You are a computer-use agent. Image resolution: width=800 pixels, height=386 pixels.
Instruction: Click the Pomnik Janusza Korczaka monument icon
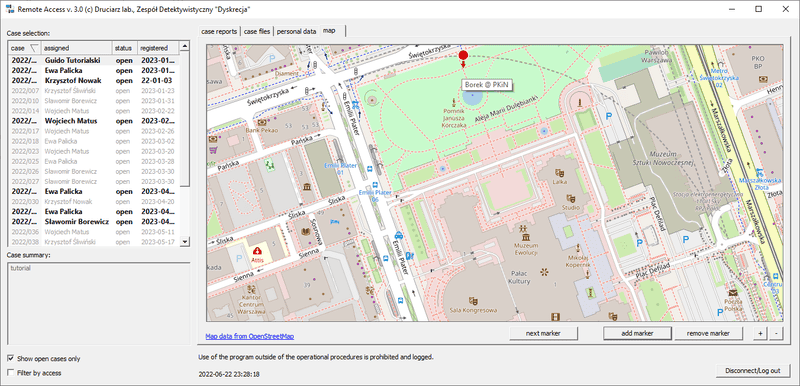coord(454,101)
